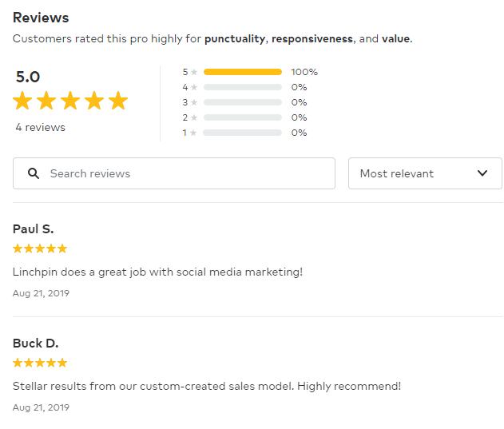
Task: Open reviewer Paul S. name
Action: tap(33, 229)
